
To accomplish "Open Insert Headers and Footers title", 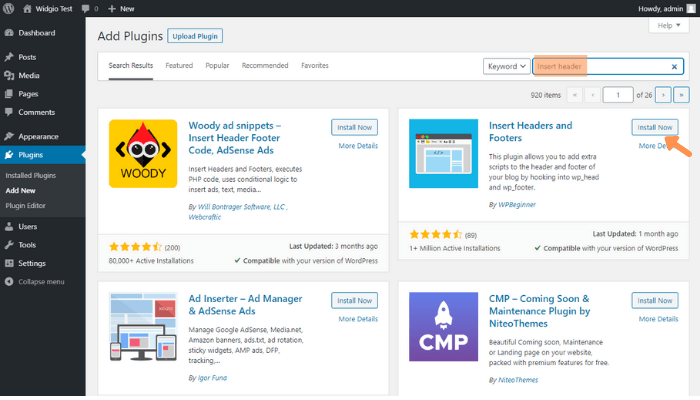I will (x=530, y=132).
